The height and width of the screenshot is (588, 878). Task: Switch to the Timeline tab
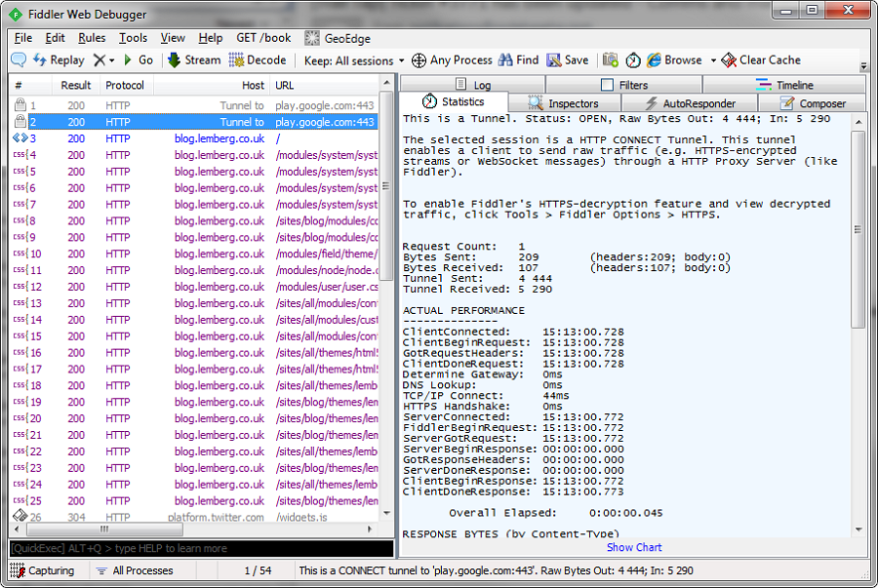pyautogui.click(x=784, y=85)
